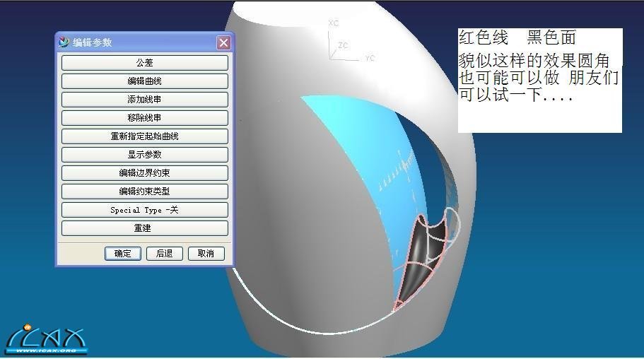Image resolution: width=644 pixels, height=359 pixels.
Task: Toggle Special Type -关 button
Action: coord(145,210)
